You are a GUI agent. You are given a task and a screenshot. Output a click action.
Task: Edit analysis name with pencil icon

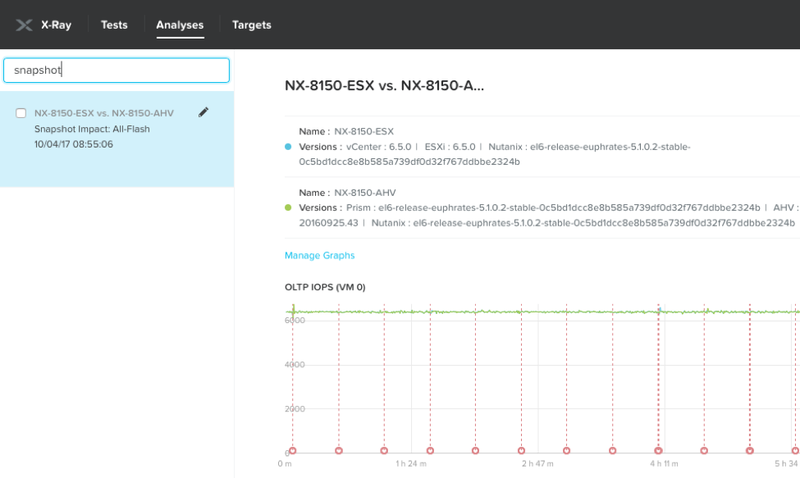coord(203,112)
